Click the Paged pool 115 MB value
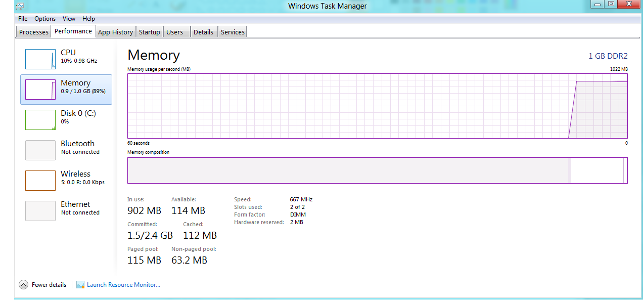Viewport: 644px width, 301px height. coord(144,260)
